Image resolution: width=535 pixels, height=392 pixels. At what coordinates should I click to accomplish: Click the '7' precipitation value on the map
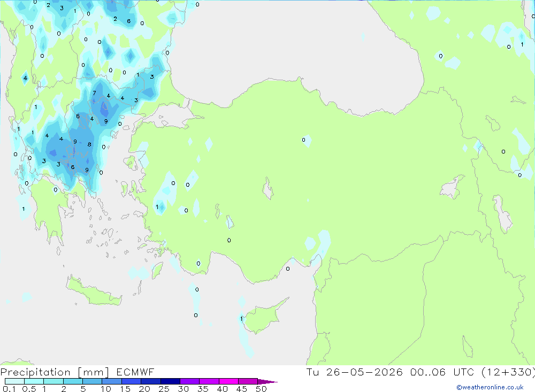tap(95, 93)
